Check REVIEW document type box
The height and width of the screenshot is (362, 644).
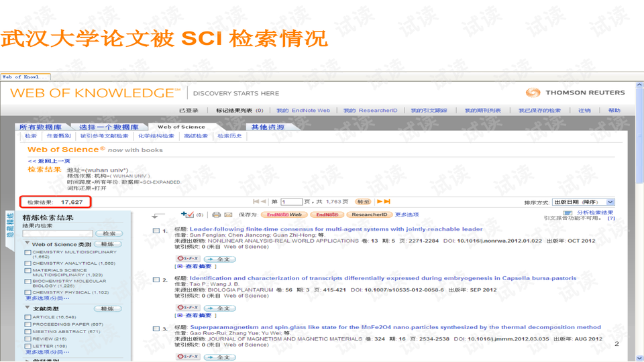tap(28, 339)
